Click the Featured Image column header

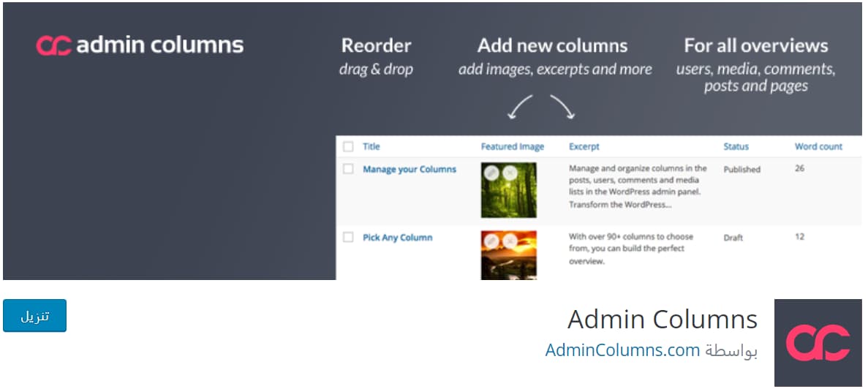click(x=513, y=147)
